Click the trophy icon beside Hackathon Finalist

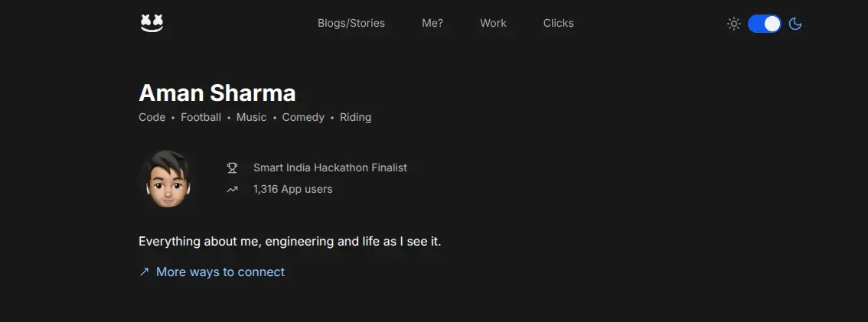click(233, 168)
